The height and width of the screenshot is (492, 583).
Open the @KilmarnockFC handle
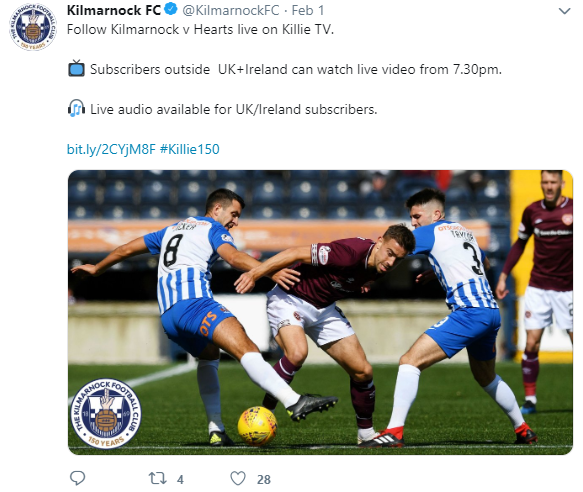[x=231, y=10]
